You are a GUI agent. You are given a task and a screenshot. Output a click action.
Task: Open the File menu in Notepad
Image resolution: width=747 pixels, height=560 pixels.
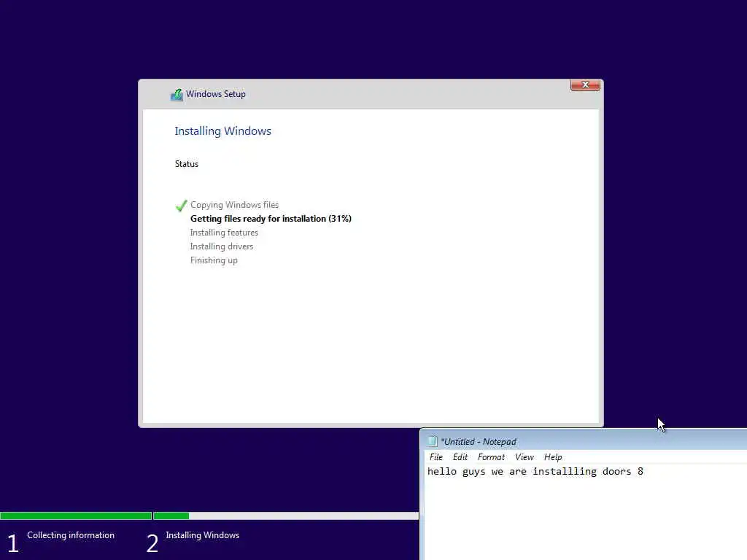click(x=436, y=457)
